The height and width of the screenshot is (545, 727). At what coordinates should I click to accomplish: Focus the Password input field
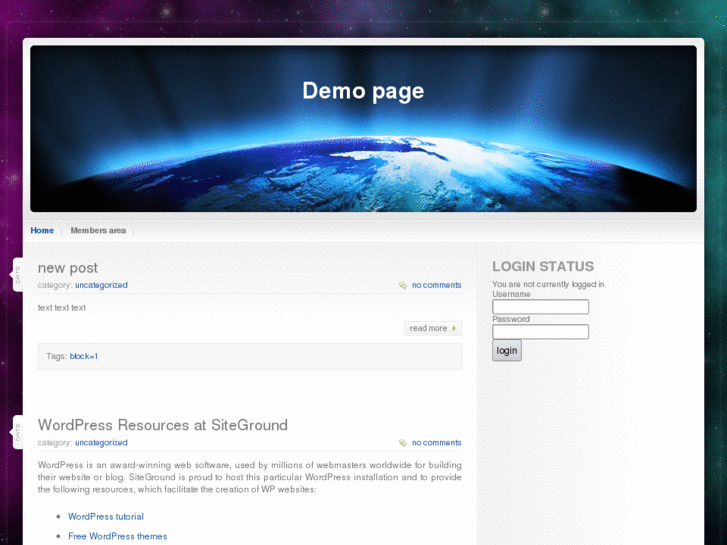click(540, 332)
